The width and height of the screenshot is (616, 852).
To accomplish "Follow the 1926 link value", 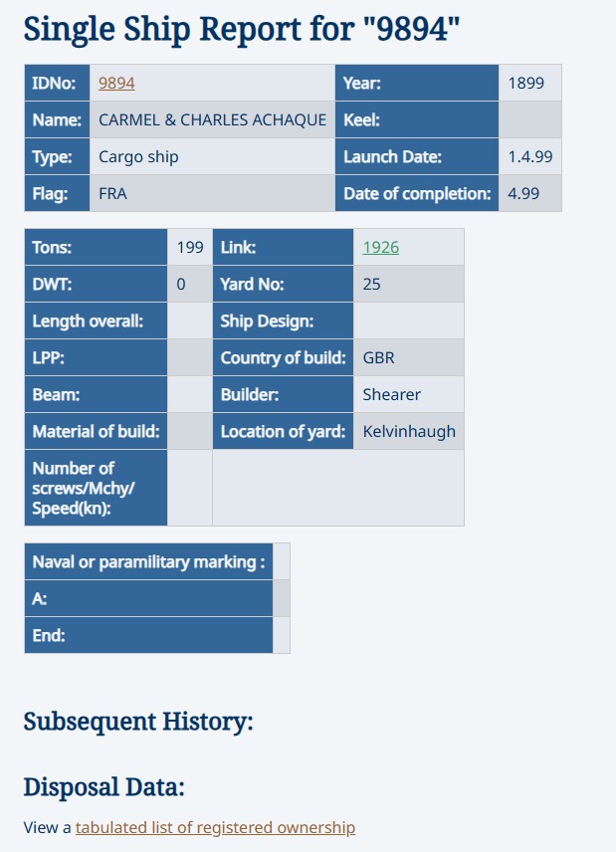I will tap(381, 247).
